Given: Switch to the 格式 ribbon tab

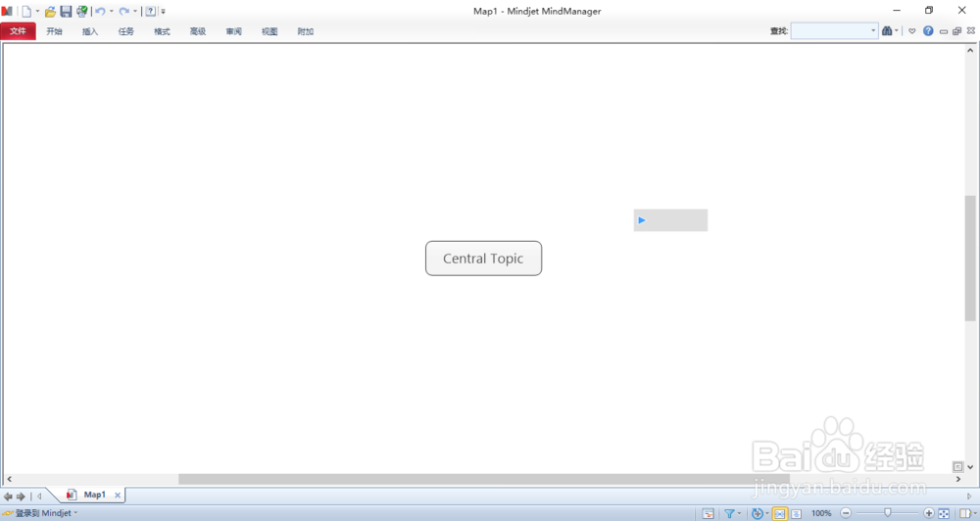Looking at the screenshot, I should point(162,31).
